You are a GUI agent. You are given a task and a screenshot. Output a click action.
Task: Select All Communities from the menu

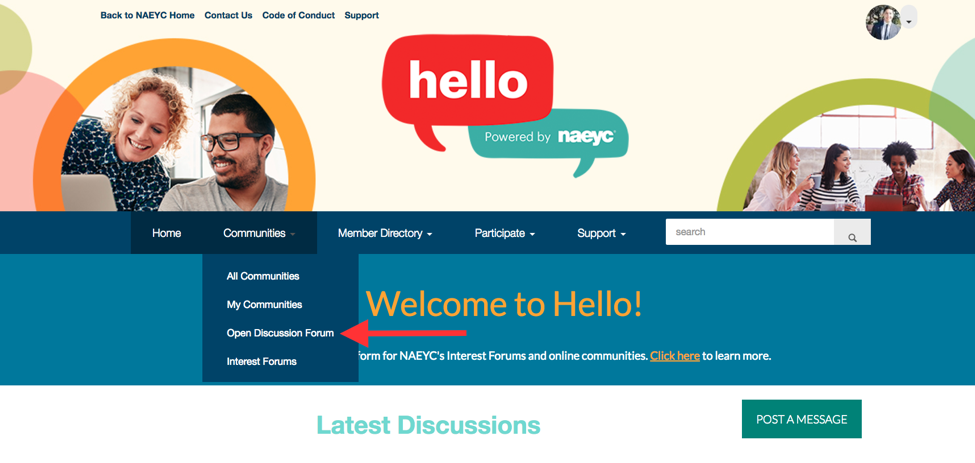263,276
